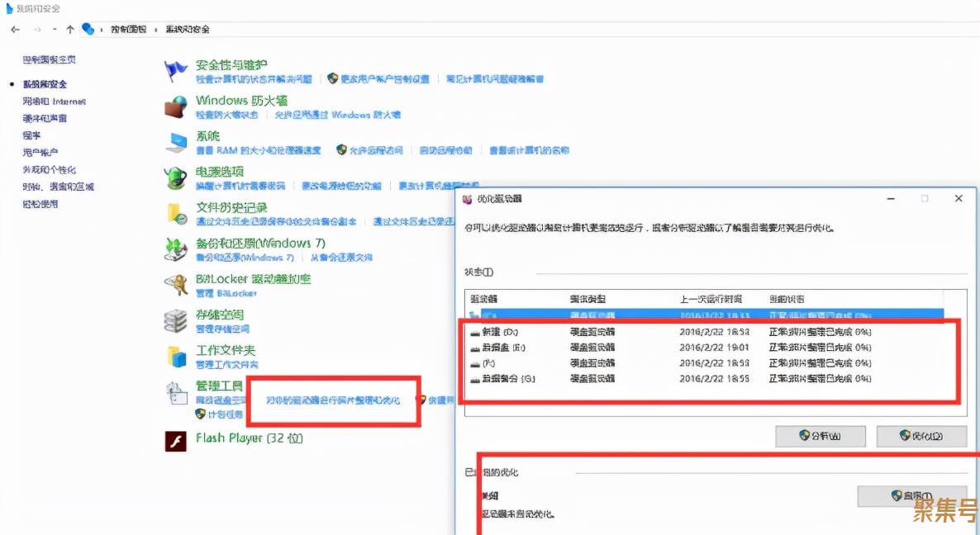Open the 电源选项 heading

pyautogui.click(x=219, y=172)
